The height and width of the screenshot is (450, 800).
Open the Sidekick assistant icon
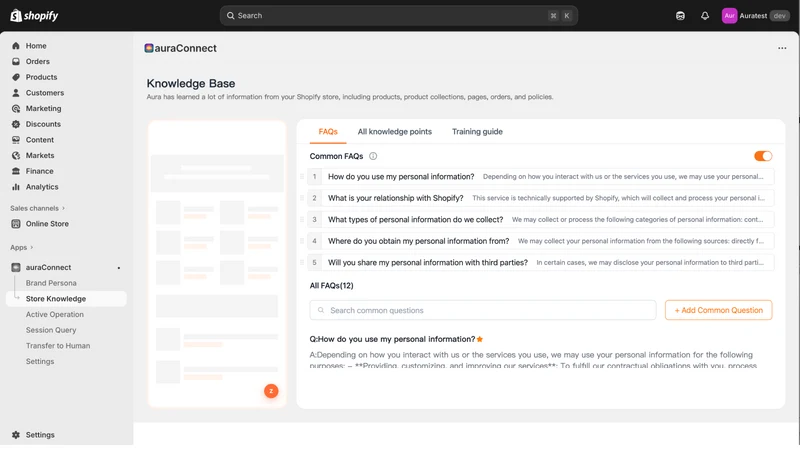pyautogui.click(x=680, y=16)
